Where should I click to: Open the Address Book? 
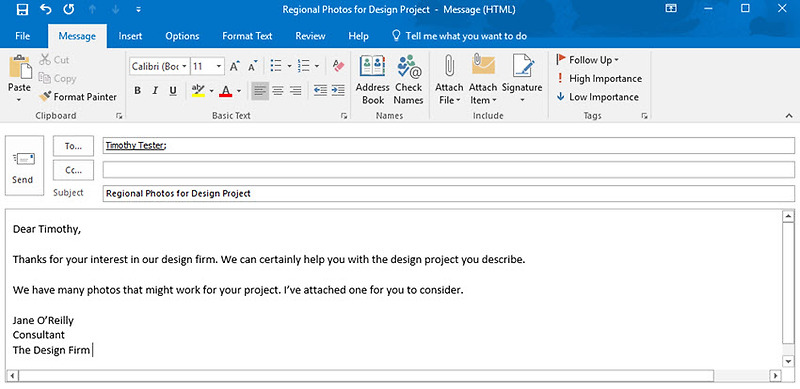(x=372, y=80)
